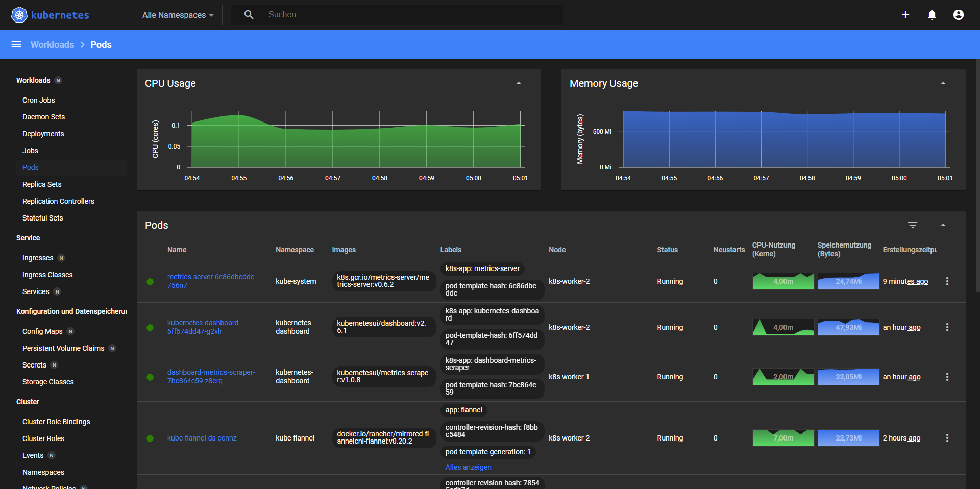980x489 pixels.
Task: Open the user account icon
Action: click(959, 15)
